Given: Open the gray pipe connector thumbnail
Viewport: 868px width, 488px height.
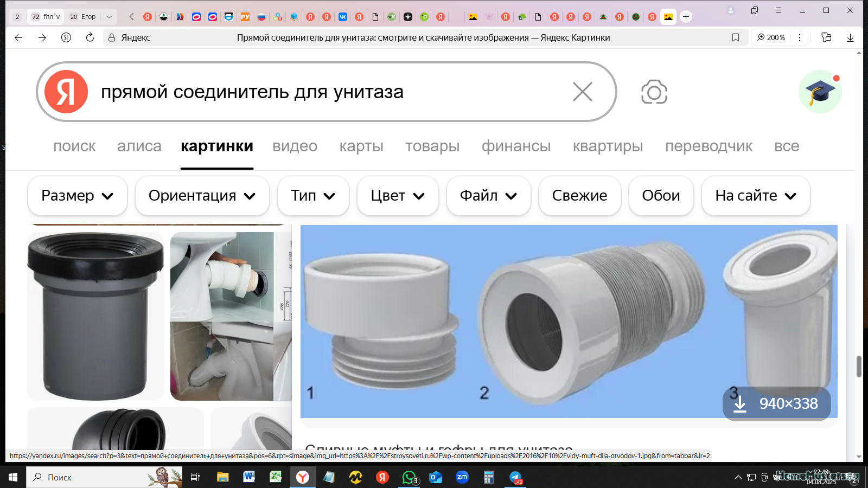Looking at the screenshot, I should [x=95, y=316].
